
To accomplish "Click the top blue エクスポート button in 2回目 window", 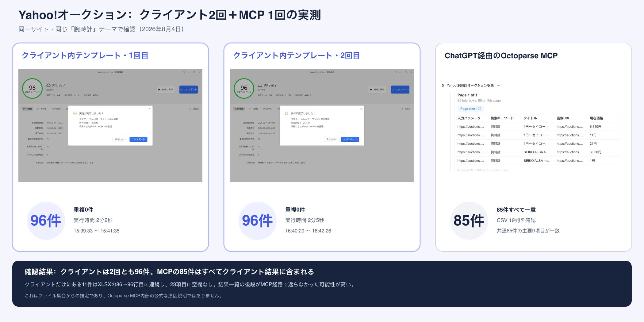I will pos(400,90).
